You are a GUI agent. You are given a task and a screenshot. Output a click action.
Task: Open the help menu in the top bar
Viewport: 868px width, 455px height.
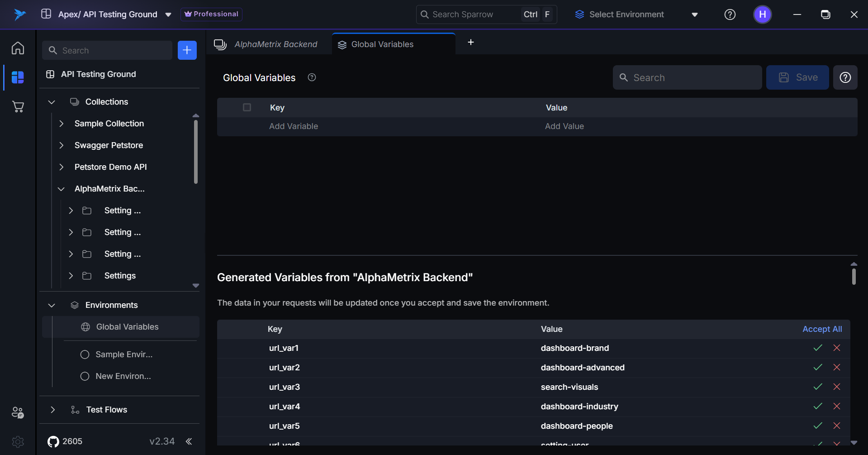(730, 14)
